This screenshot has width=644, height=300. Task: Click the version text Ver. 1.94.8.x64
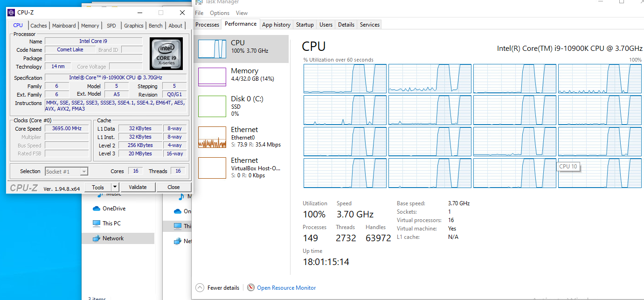[62, 188]
